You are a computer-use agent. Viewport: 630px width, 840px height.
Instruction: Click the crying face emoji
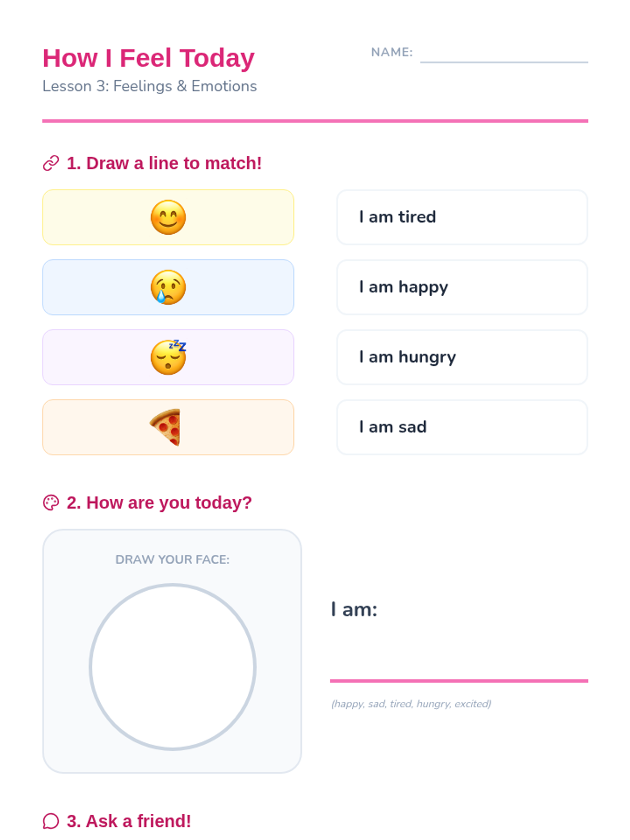point(168,287)
